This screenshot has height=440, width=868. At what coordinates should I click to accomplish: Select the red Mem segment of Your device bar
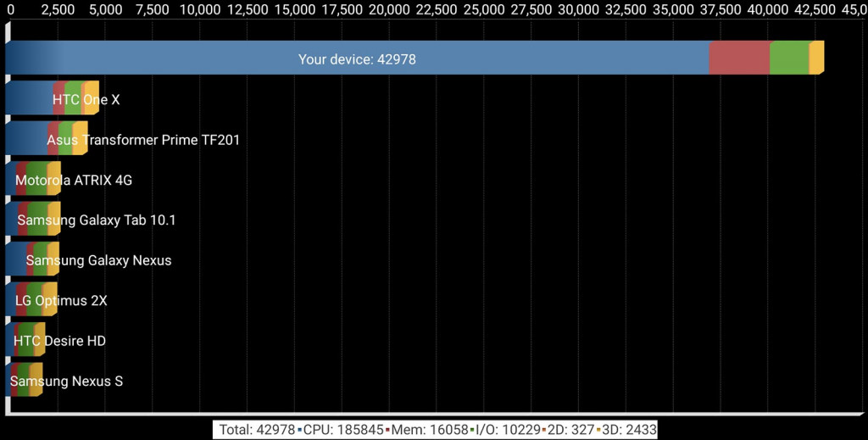tap(739, 58)
